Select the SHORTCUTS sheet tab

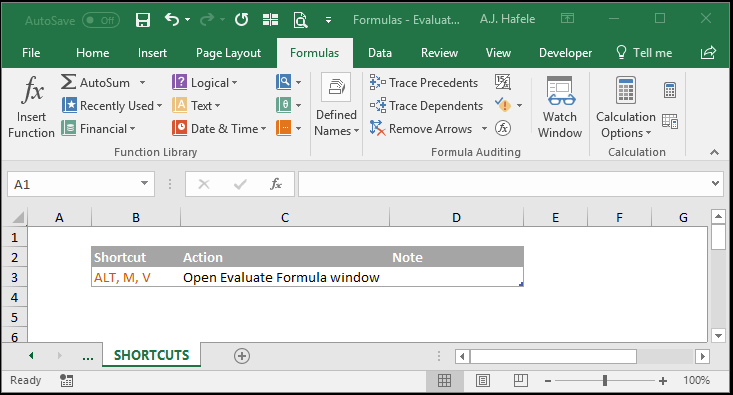[x=151, y=355]
